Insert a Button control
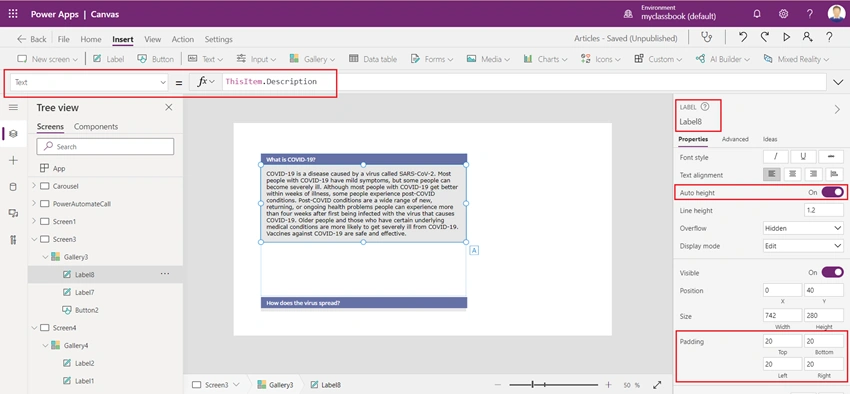The width and height of the screenshot is (850, 394). 155,59
